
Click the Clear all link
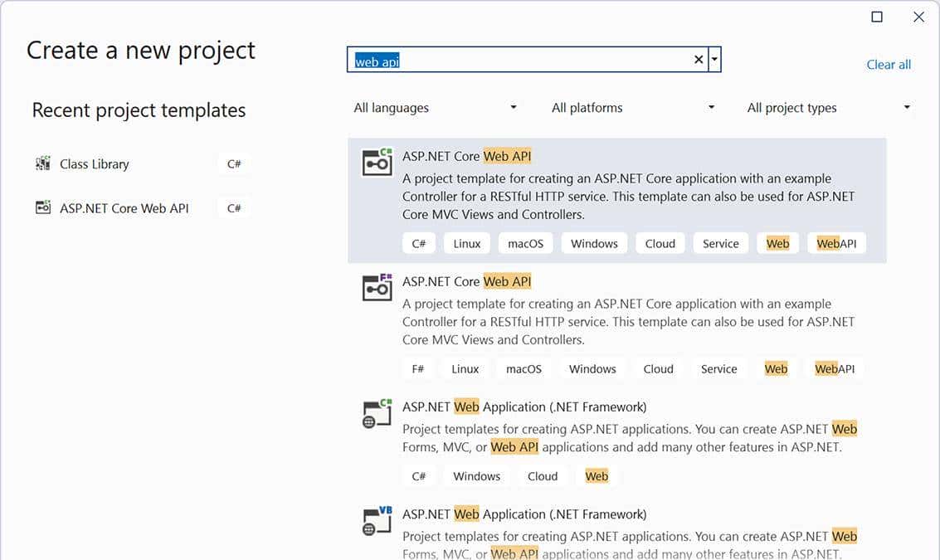point(888,64)
